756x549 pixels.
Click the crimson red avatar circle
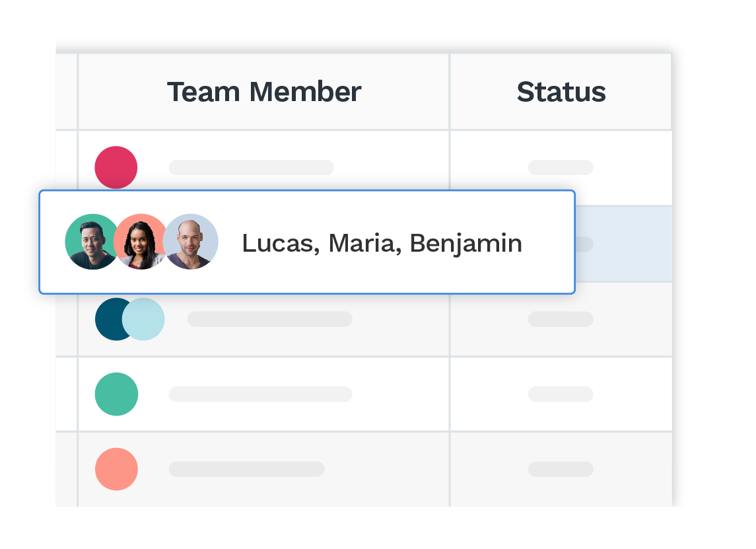pyautogui.click(x=116, y=167)
